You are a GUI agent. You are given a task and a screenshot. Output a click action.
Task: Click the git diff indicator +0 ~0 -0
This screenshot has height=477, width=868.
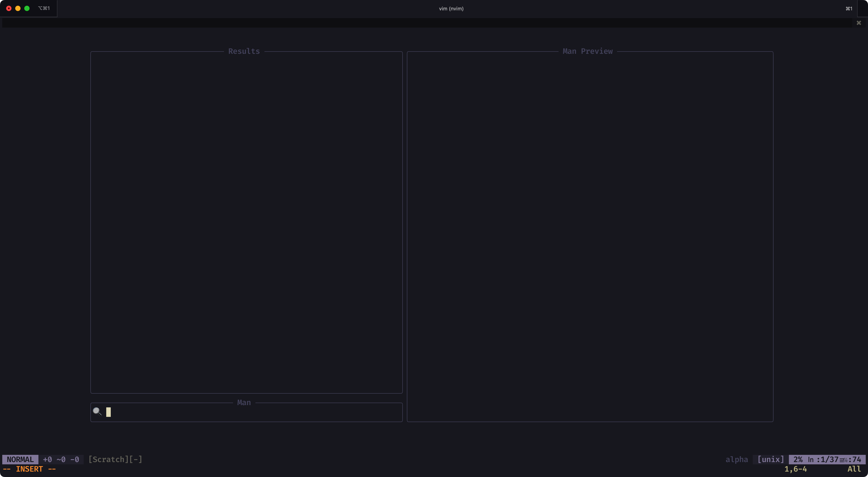[x=61, y=459]
